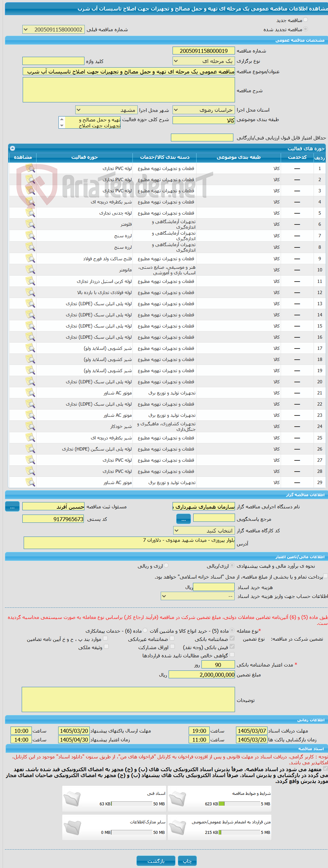Click browse button next to مسئول ثبت مناقصه
The height and width of the screenshot is (868, 328).
pos(12,506)
